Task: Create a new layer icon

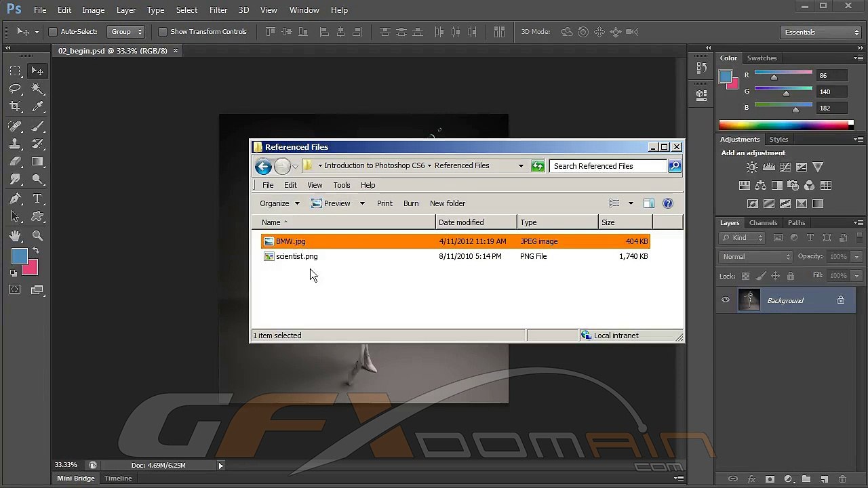Action: [824, 479]
